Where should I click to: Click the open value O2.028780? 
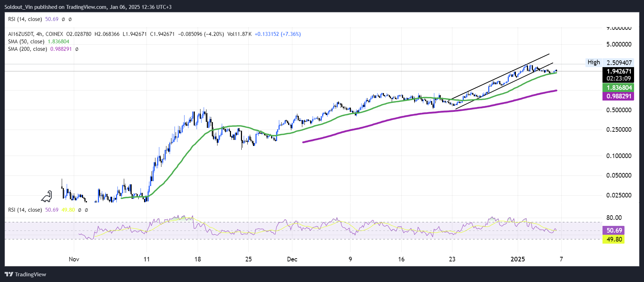point(79,34)
